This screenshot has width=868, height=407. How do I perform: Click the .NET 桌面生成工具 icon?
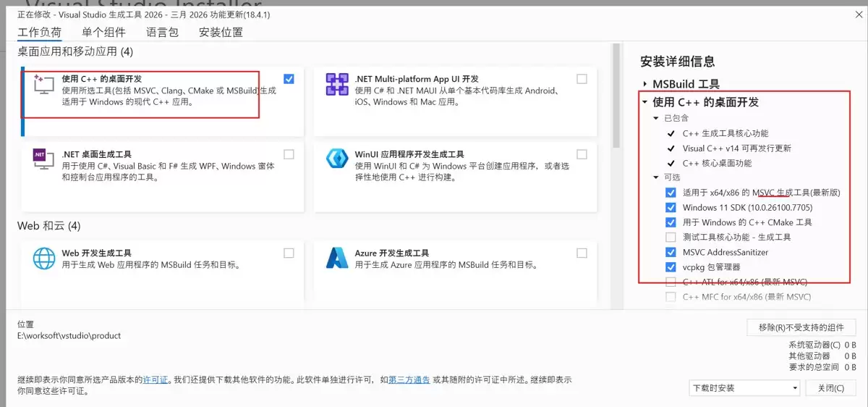[44, 159]
